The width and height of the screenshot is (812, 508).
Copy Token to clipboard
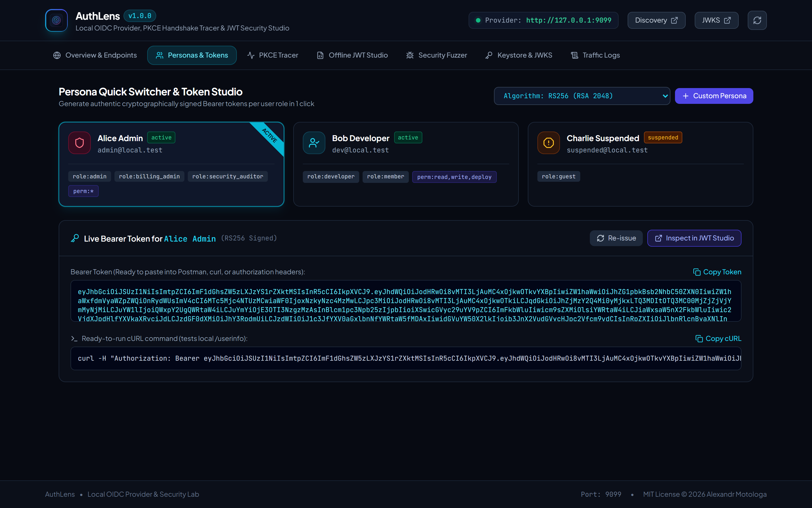click(x=717, y=272)
